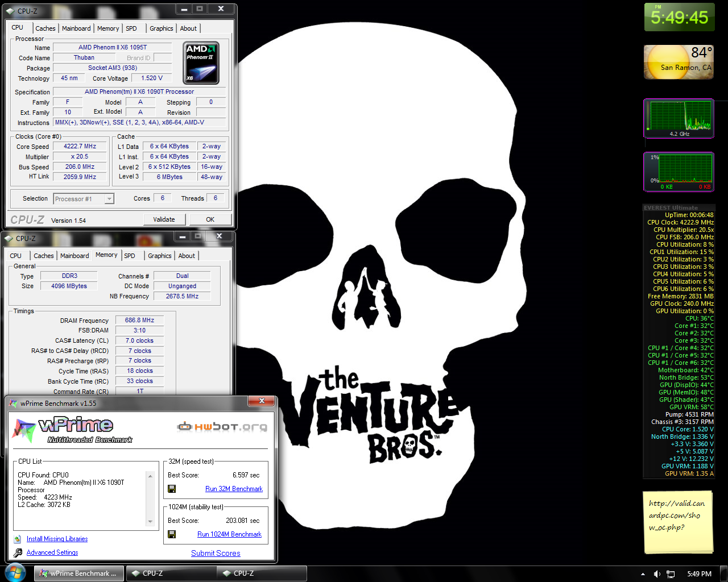Click the Advanced Settings wrench icon
Viewport: 728px width, 582px height.
(18, 552)
